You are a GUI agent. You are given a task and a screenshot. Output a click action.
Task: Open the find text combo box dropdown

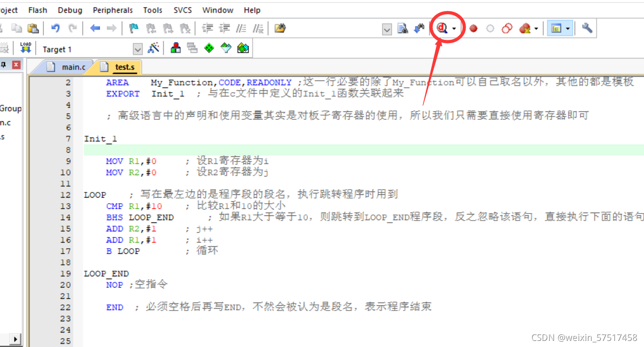point(387,30)
